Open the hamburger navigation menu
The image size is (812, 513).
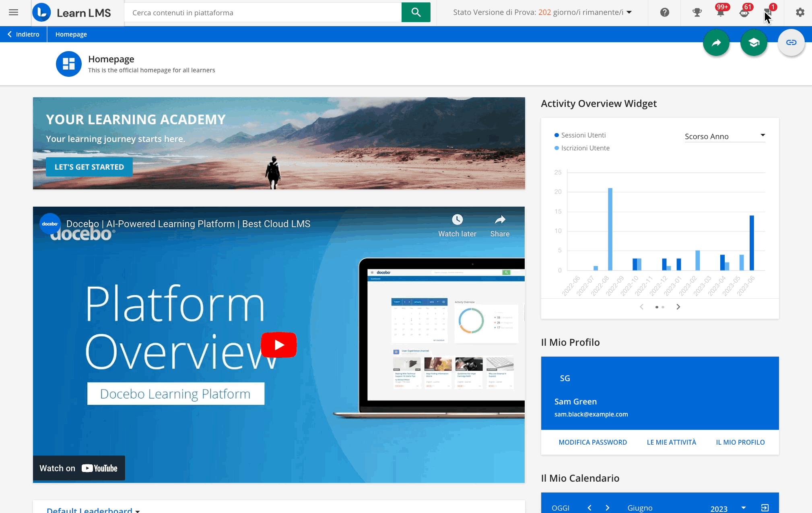pyautogui.click(x=13, y=12)
